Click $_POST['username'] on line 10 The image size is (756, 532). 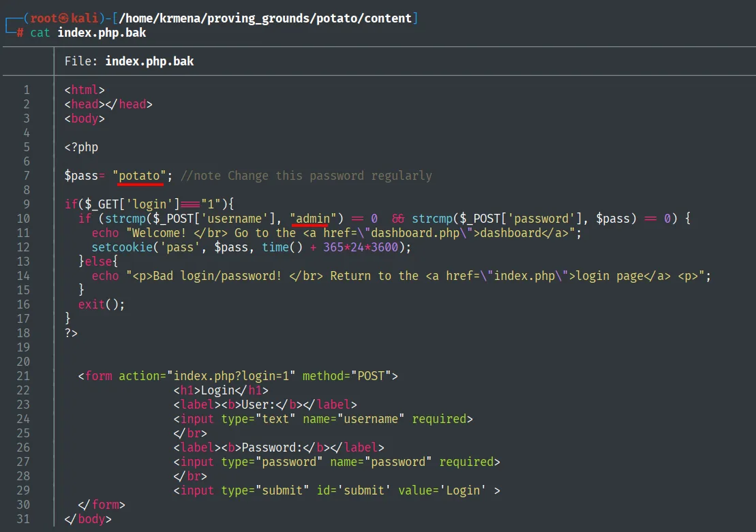213,218
